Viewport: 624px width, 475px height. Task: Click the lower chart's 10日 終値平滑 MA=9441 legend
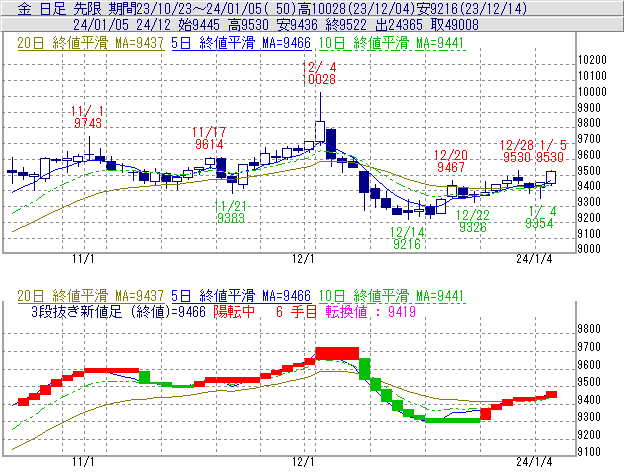pos(392,296)
